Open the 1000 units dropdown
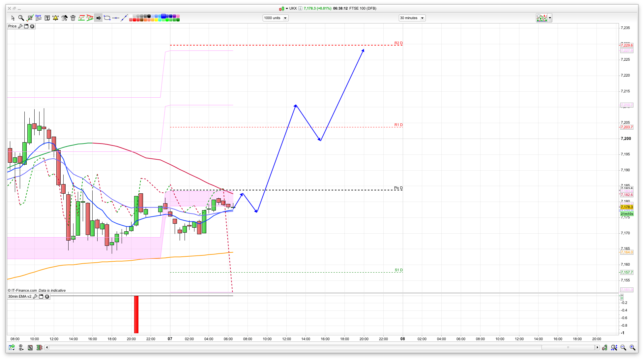 click(x=276, y=18)
